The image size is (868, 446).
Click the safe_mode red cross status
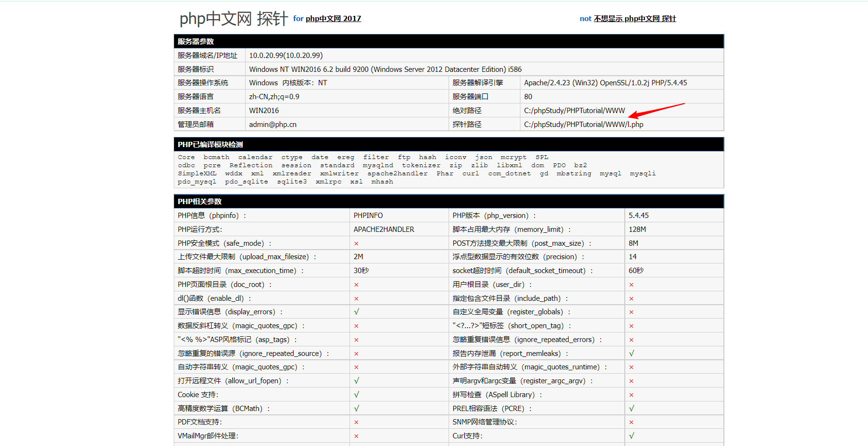coord(356,243)
